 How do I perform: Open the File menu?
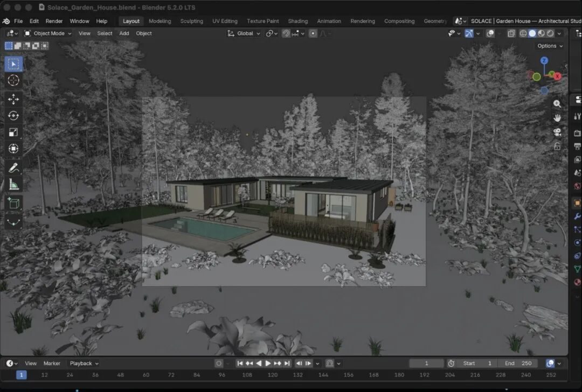click(18, 21)
